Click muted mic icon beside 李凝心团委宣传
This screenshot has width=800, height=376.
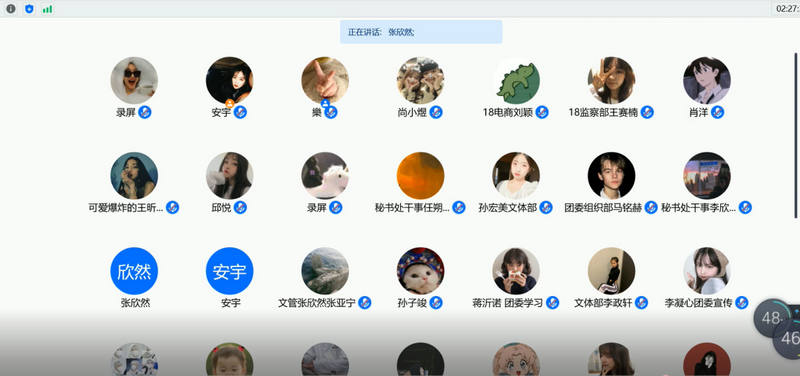point(741,303)
